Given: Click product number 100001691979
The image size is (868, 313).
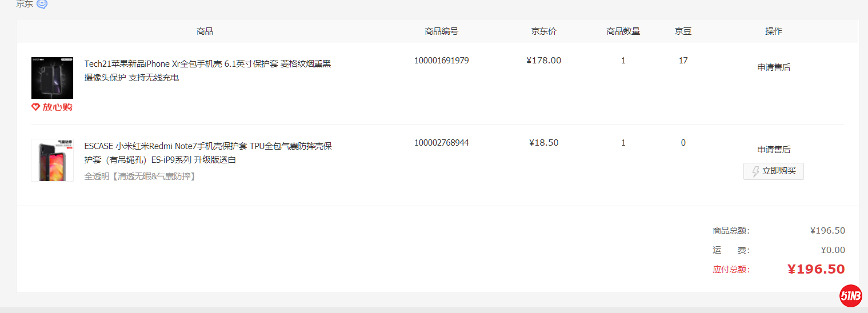Looking at the screenshot, I should (x=441, y=61).
